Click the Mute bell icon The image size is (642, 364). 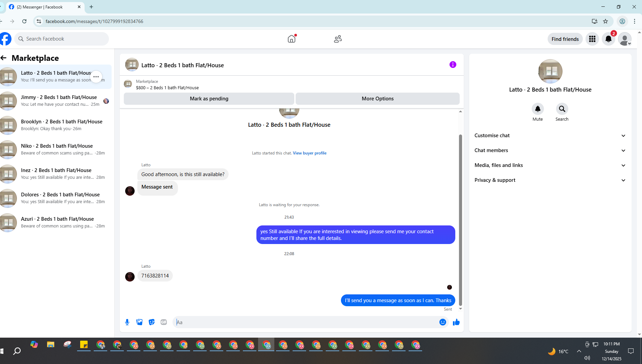tap(537, 109)
